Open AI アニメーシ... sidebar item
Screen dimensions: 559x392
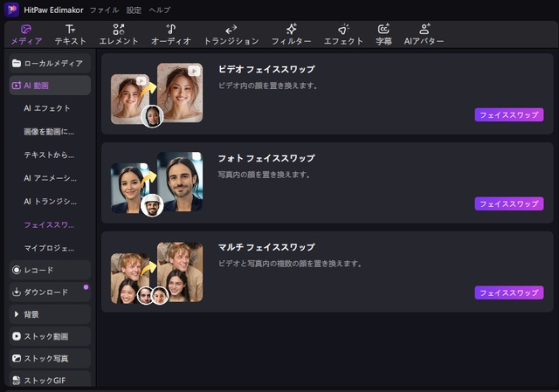pos(50,178)
